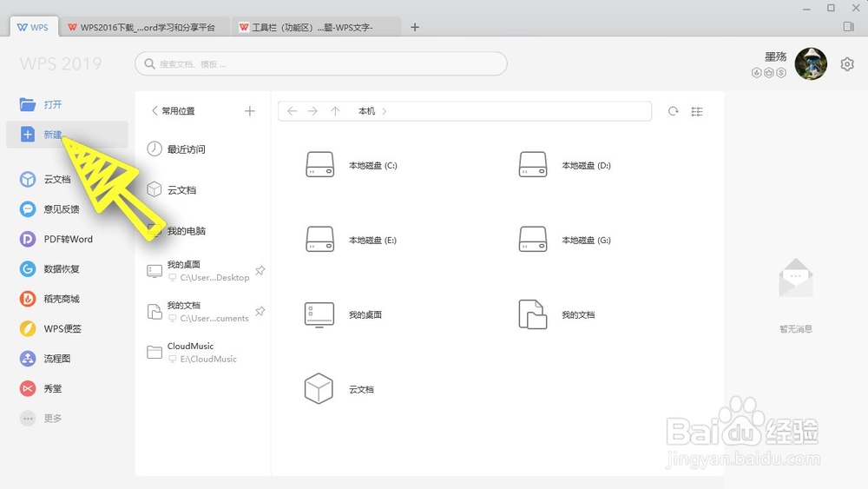
Task: Launch PDF转Word tool
Action: click(56, 239)
